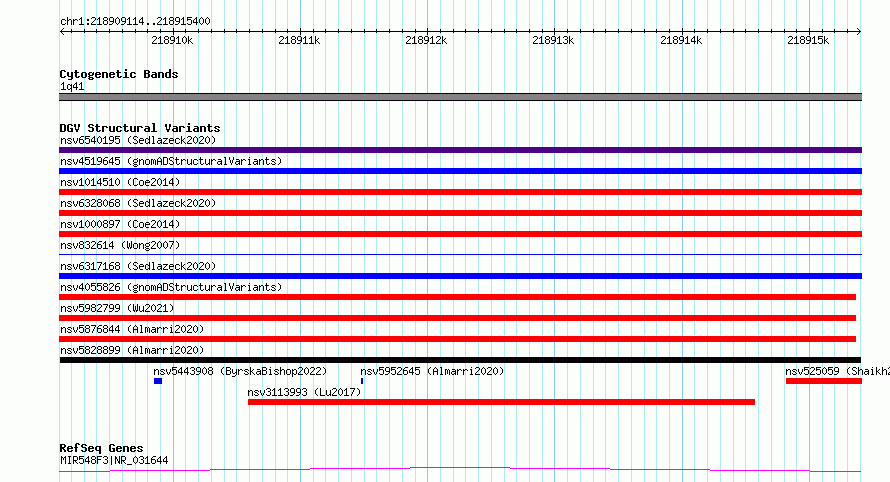Click nsv6317168 (Sedlazeck2020) label
Viewport: 890px width, 482px height.
tap(138, 266)
